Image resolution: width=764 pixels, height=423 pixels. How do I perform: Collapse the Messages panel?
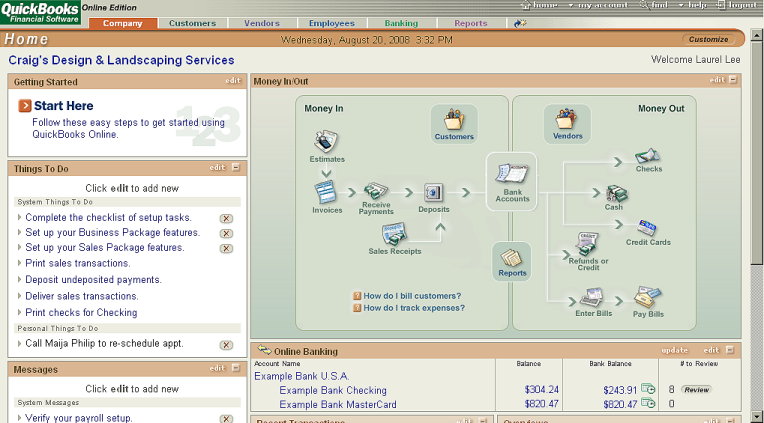(x=236, y=368)
